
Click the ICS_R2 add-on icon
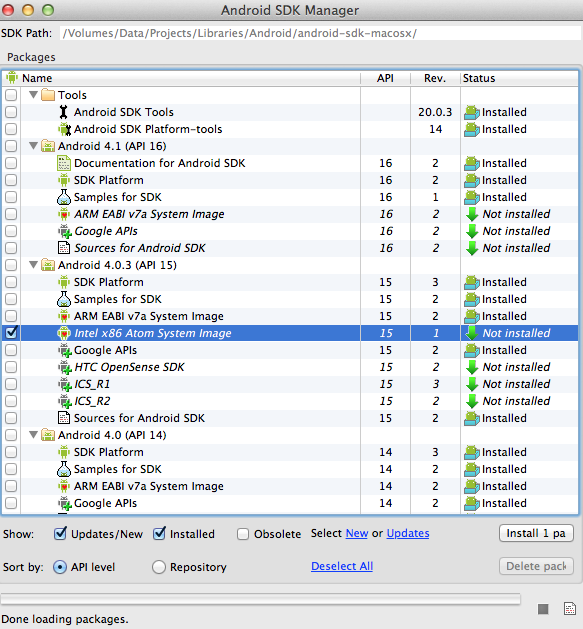65,401
